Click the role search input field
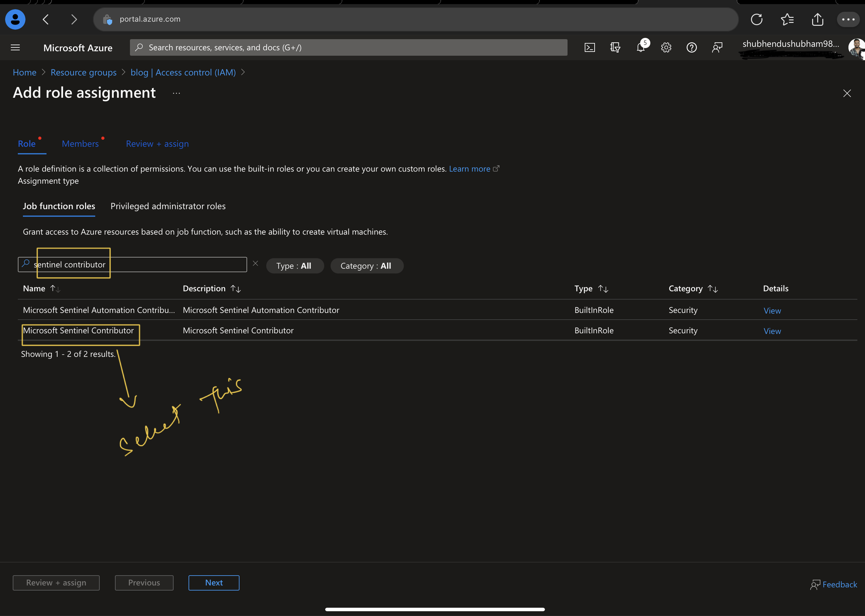 132,264
